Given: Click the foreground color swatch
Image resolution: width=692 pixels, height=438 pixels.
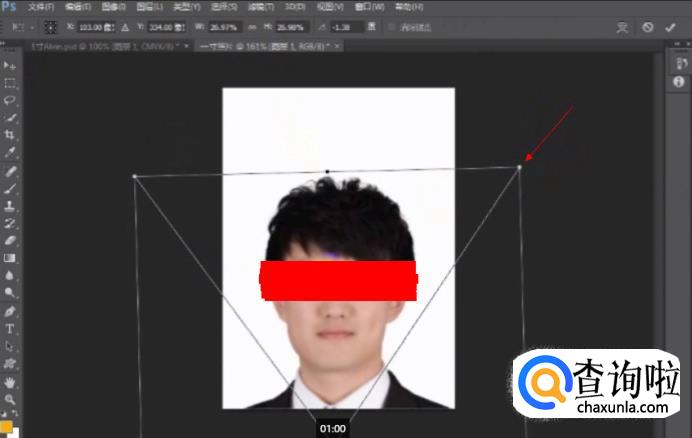Looking at the screenshot, I should [x=6, y=425].
